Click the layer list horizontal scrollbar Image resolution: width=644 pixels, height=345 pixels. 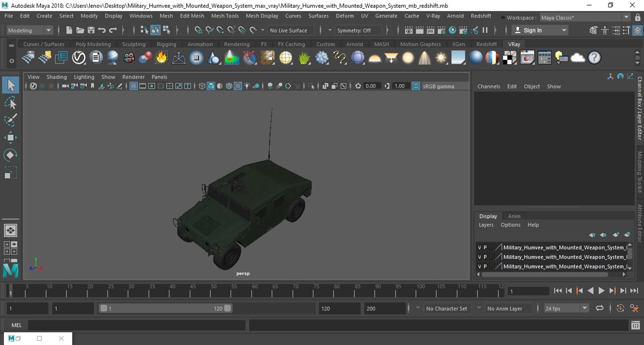(x=545, y=275)
